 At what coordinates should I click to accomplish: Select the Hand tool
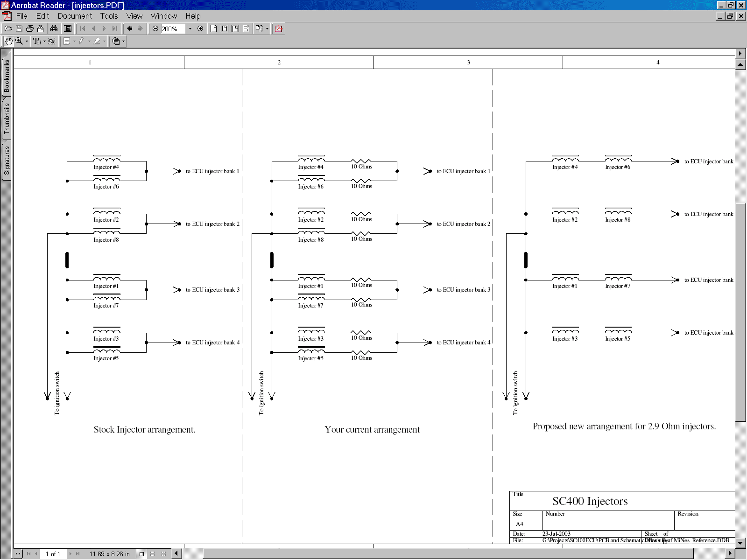(8, 41)
